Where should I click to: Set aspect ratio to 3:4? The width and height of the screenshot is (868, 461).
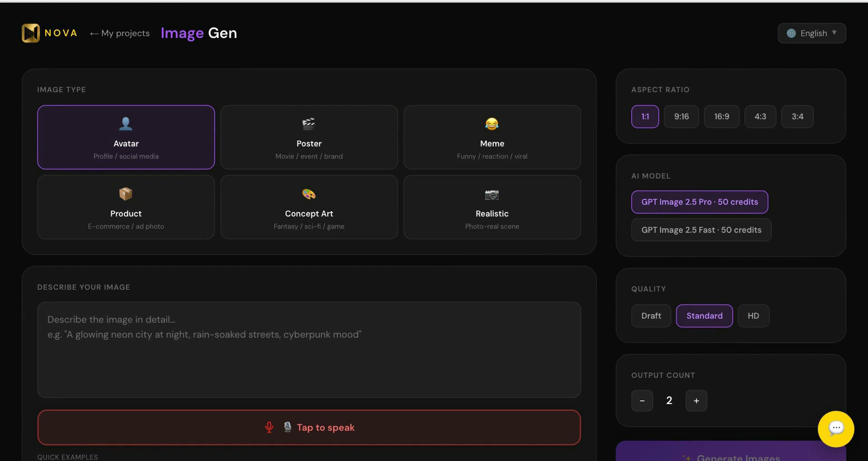pos(797,117)
